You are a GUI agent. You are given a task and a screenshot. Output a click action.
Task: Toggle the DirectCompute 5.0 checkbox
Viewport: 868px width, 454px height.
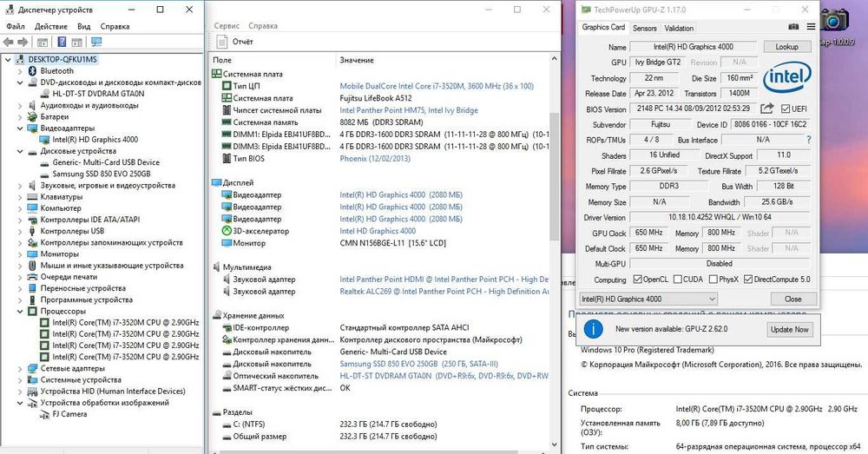[x=748, y=280]
